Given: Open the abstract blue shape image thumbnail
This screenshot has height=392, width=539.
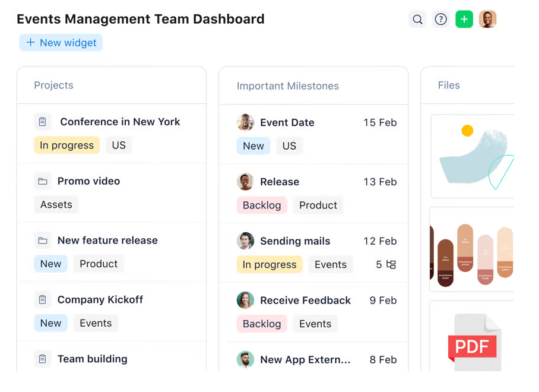Looking at the screenshot, I should (x=473, y=156).
